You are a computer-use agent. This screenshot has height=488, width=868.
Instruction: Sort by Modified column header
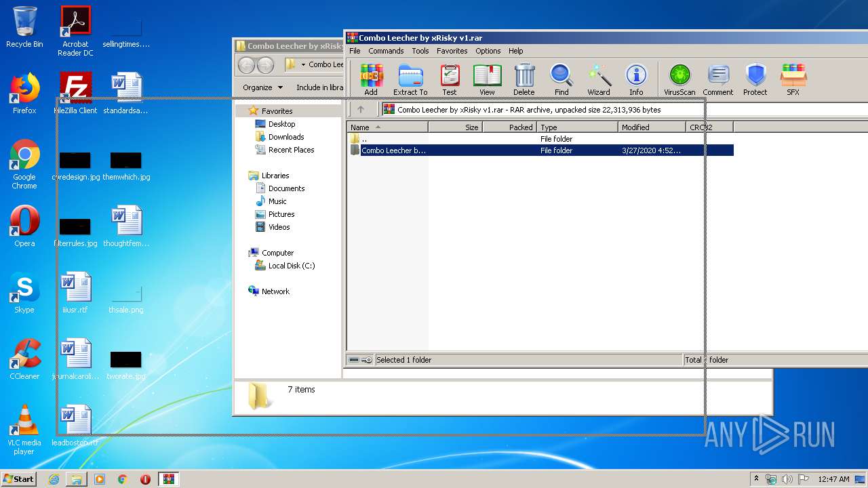point(652,127)
